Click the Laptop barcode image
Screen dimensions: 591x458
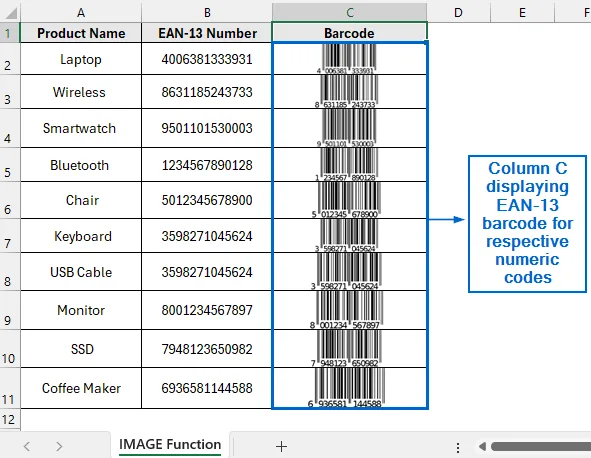[347, 59]
